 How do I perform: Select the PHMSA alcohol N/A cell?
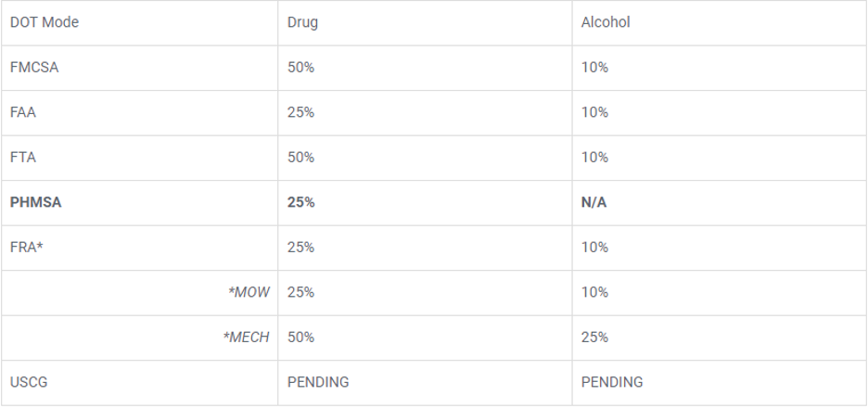click(594, 202)
